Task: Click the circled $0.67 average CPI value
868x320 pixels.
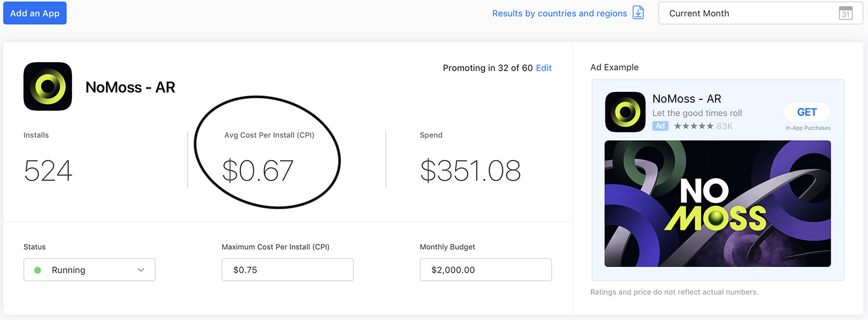Action: tap(258, 170)
